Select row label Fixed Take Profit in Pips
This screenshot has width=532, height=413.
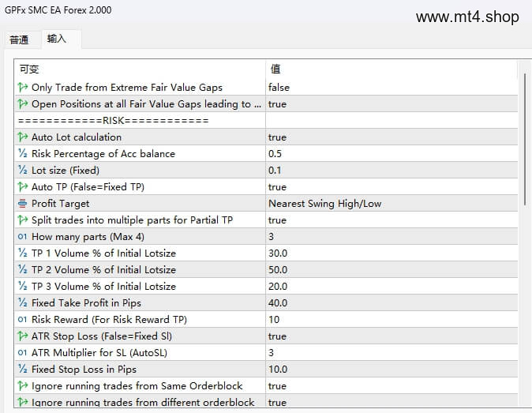pos(86,302)
